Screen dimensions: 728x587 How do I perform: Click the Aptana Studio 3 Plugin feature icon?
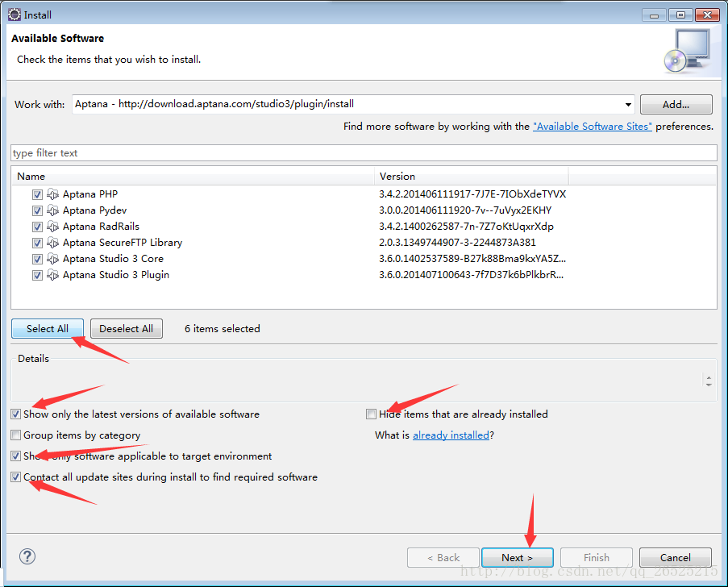[x=53, y=275]
